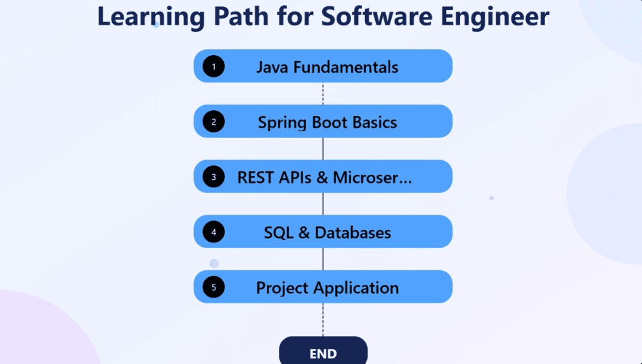Open the Project Application step

click(x=327, y=287)
